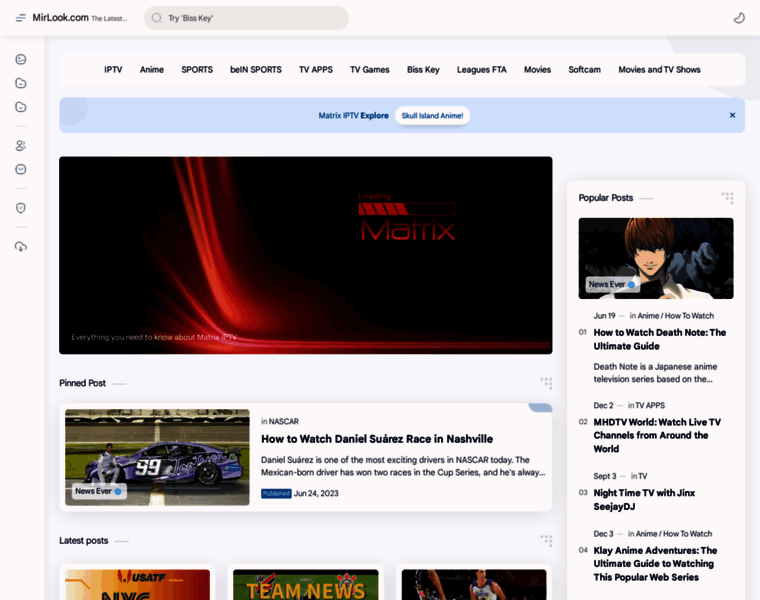Open the Softcam menu item

(585, 70)
